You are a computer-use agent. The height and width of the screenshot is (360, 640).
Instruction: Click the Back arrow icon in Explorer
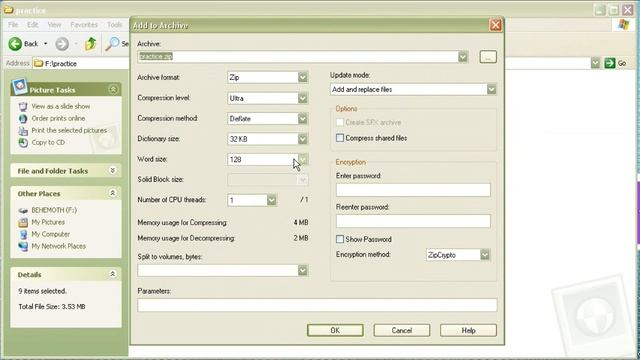pyautogui.click(x=15, y=44)
